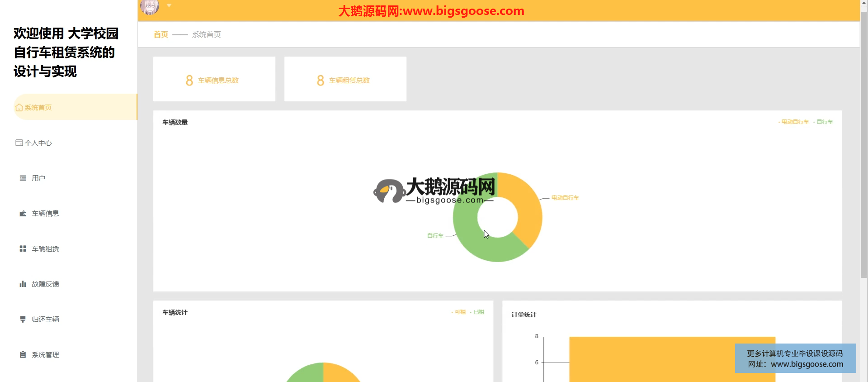This screenshot has width=868, height=382.
Task: Click the 车辆租赁 grid icon
Action: [23, 249]
